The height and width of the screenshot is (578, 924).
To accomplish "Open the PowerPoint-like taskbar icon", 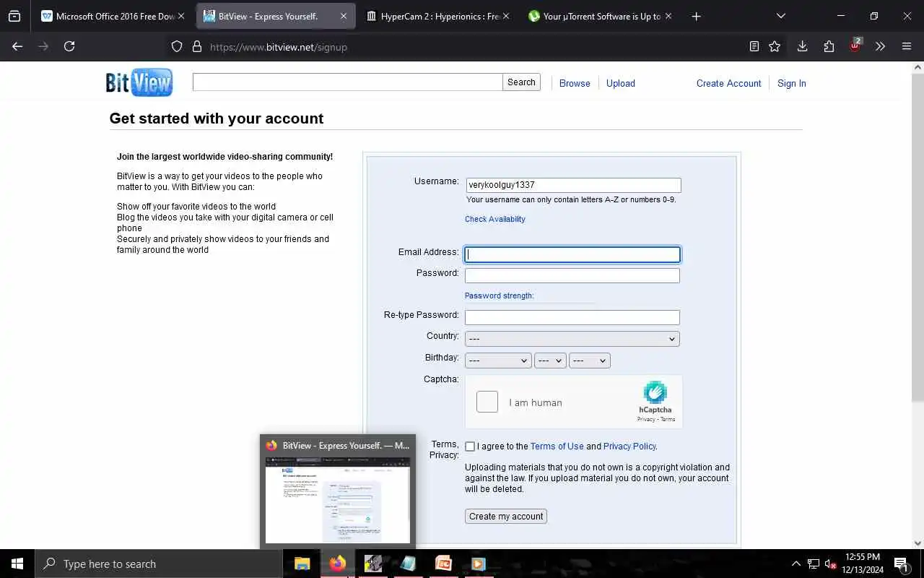I will (x=443, y=564).
